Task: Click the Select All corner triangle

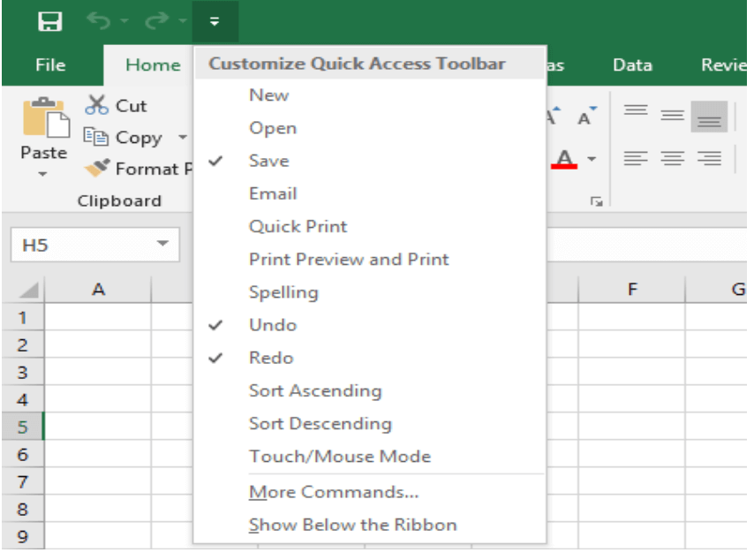Action: [x=29, y=290]
